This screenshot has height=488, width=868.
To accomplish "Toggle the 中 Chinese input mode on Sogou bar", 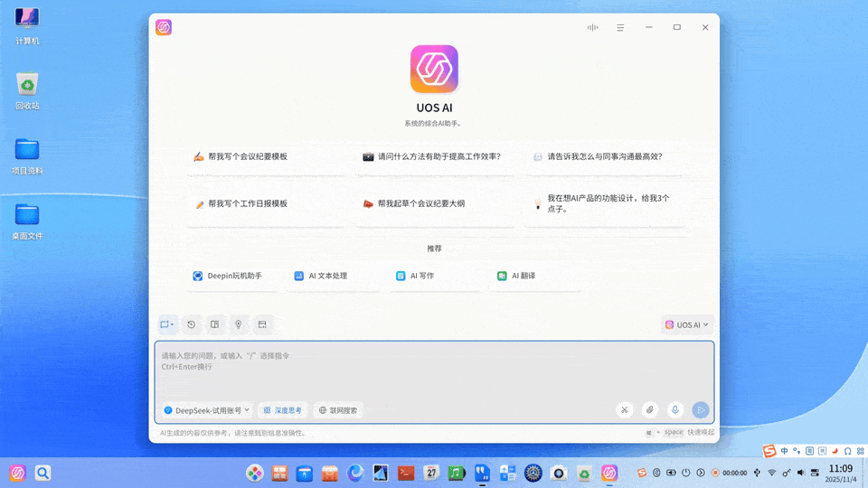I will [x=785, y=452].
